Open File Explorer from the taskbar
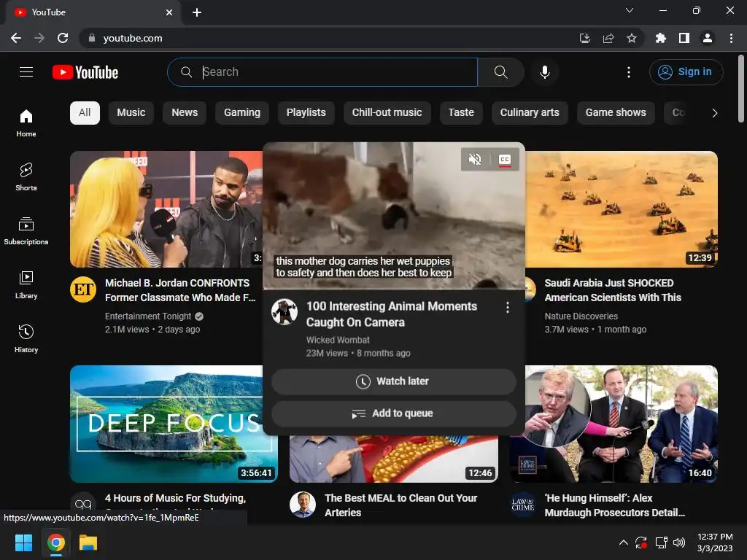The height and width of the screenshot is (560, 747). click(88, 542)
